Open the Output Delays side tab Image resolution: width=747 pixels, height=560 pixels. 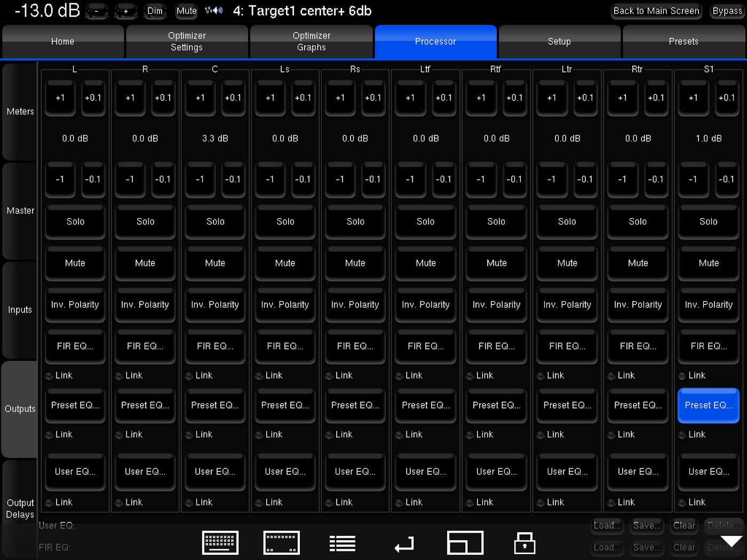coord(20,508)
